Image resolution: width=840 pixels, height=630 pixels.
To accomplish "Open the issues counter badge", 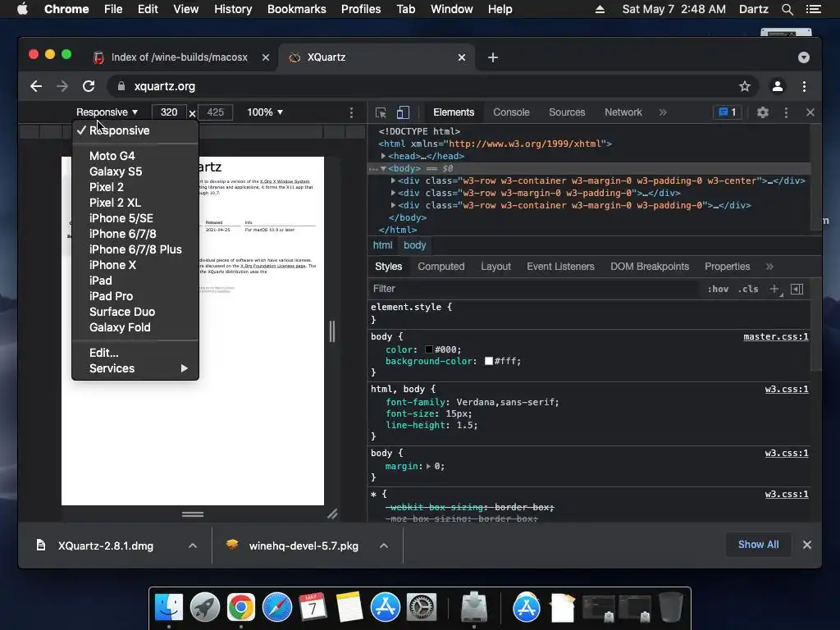I will [x=728, y=112].
